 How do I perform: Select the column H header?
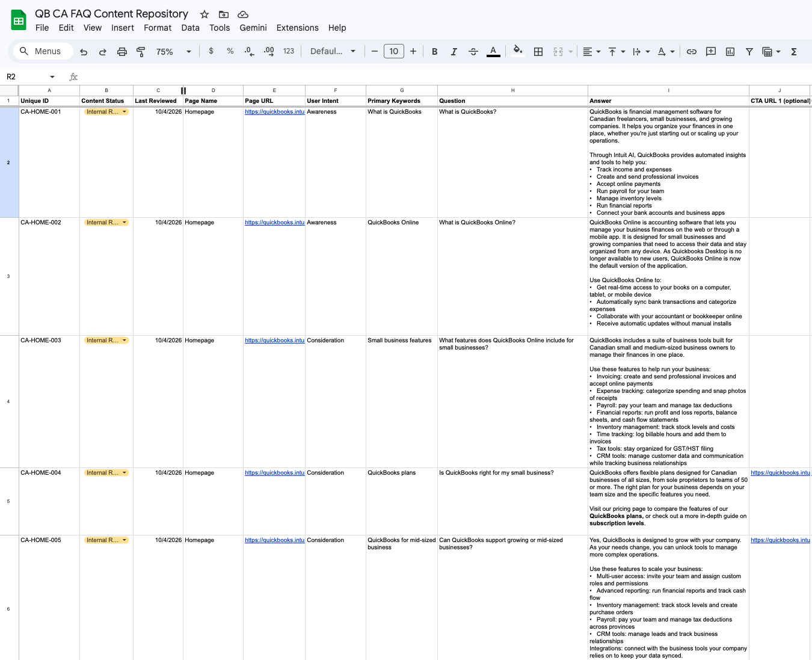(x=512, y=90)
